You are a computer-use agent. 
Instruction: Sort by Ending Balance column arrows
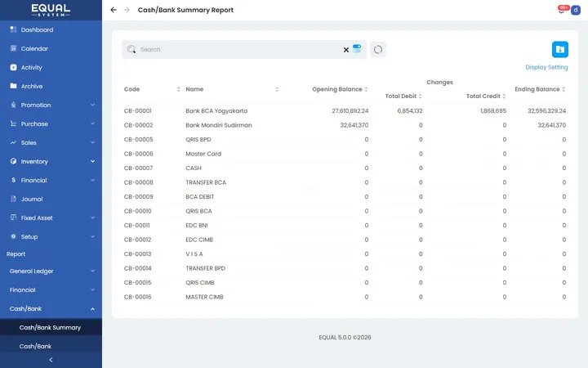(563, 89)
